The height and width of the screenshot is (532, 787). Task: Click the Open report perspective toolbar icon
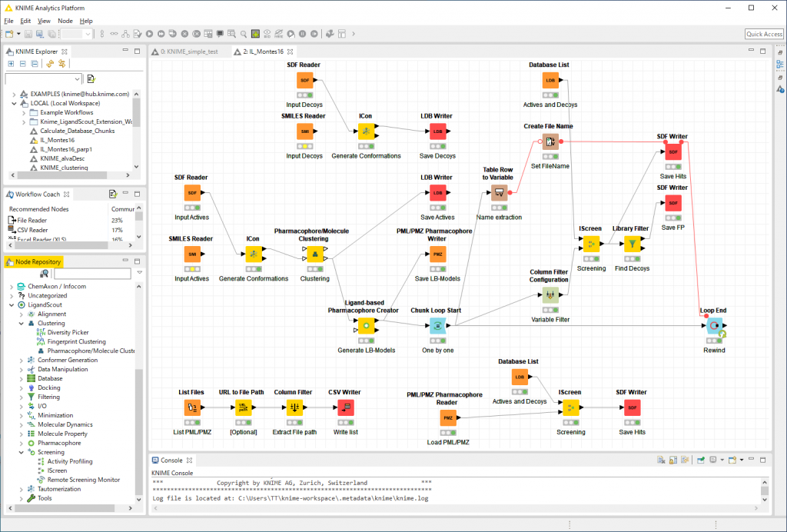342,34
